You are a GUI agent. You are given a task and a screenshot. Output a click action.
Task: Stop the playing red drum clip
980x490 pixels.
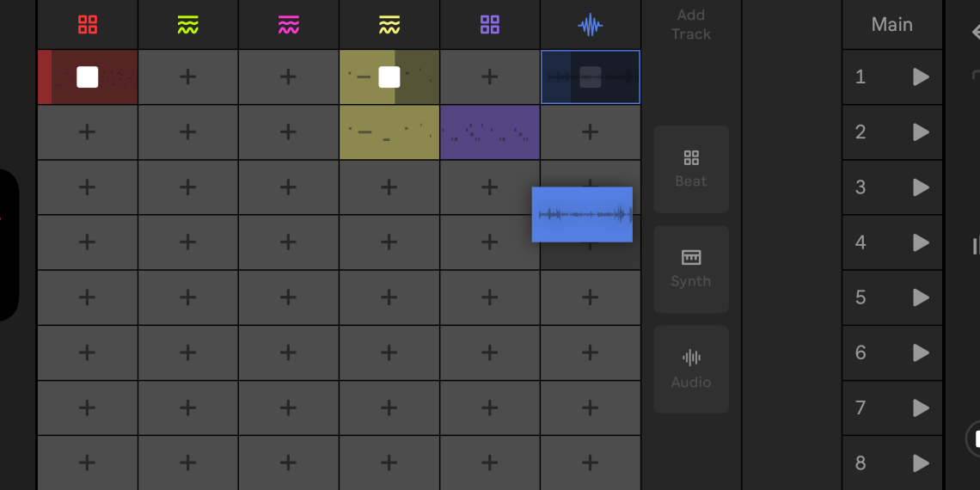tap(88, 77)
